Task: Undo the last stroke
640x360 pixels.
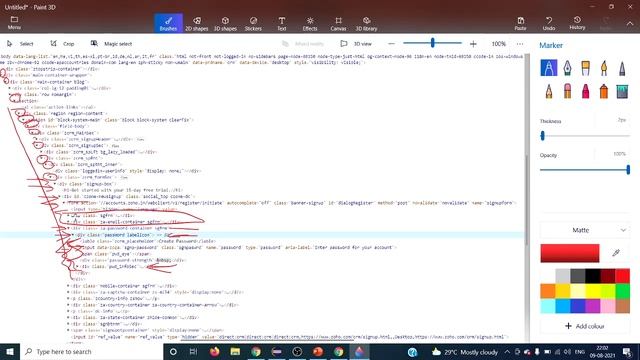Action: pyautogui.click(x=549, y=24)
